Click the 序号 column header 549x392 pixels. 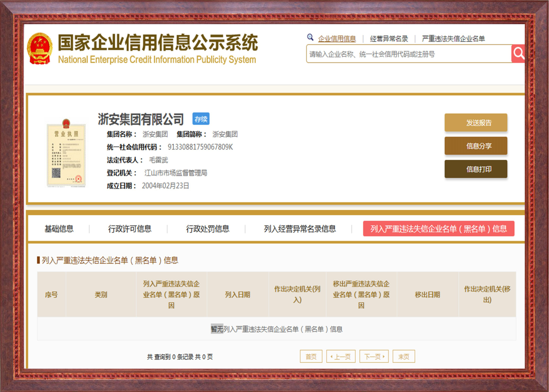click(51, 295)
